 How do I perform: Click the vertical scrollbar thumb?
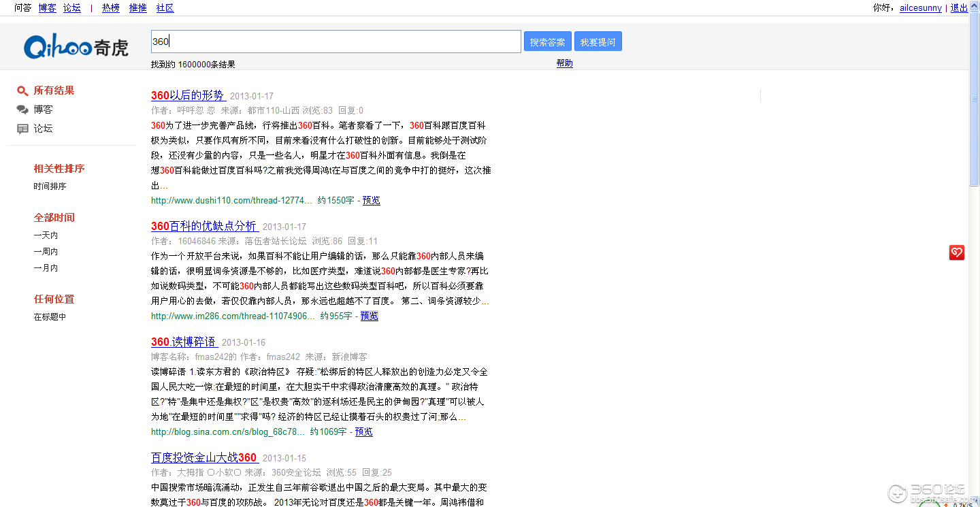pos(975,99)
